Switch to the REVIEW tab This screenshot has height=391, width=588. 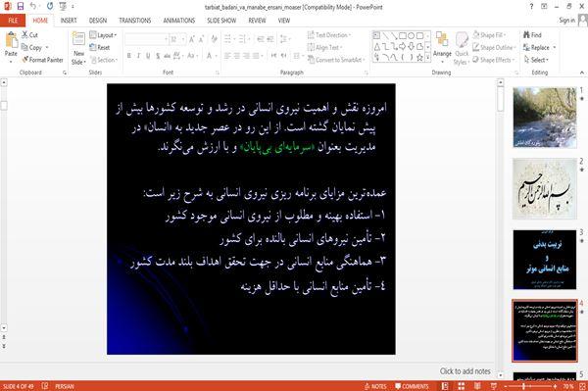257,21
